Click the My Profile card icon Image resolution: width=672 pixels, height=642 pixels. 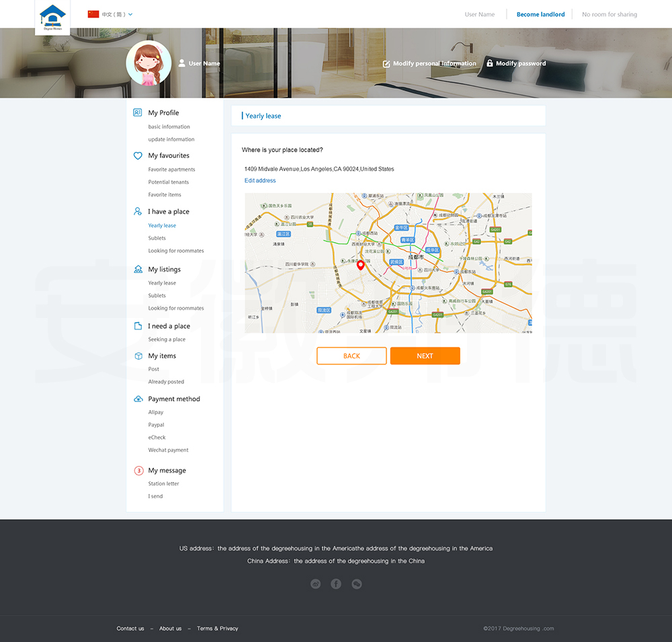pos(138,113)
